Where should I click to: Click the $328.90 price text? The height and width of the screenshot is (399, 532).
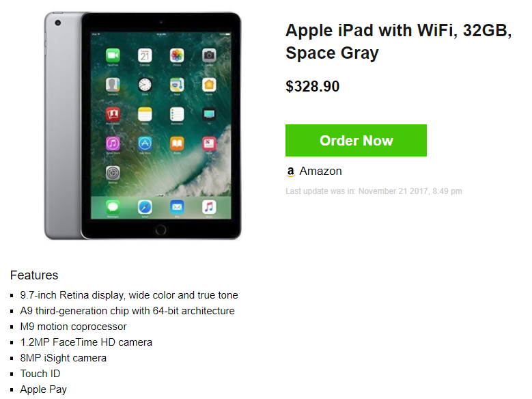313,86
